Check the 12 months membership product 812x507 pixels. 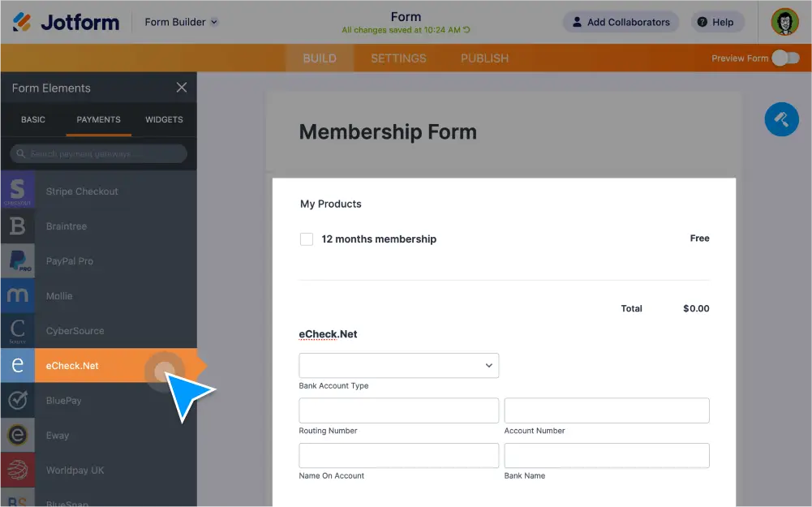tap(306, 238)
